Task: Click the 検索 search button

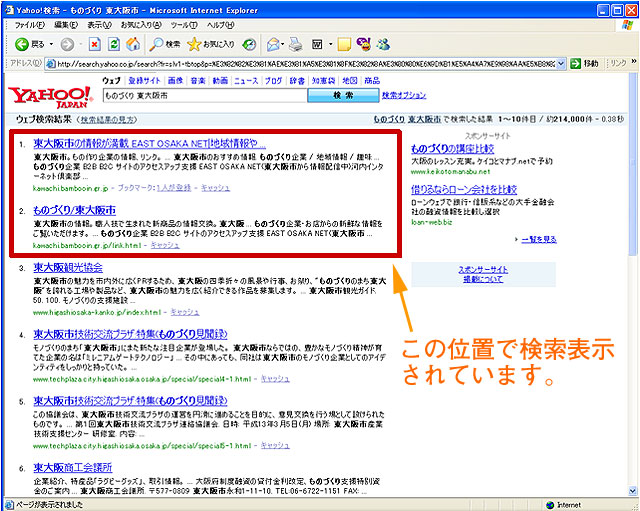Action: tap(343, 96)
